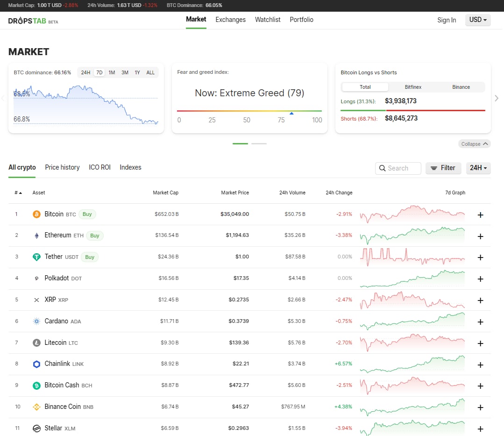This screenshot has width=504, height=436.
Task: Select the Bitfinex longs vs shorts option
Action: 413,87
